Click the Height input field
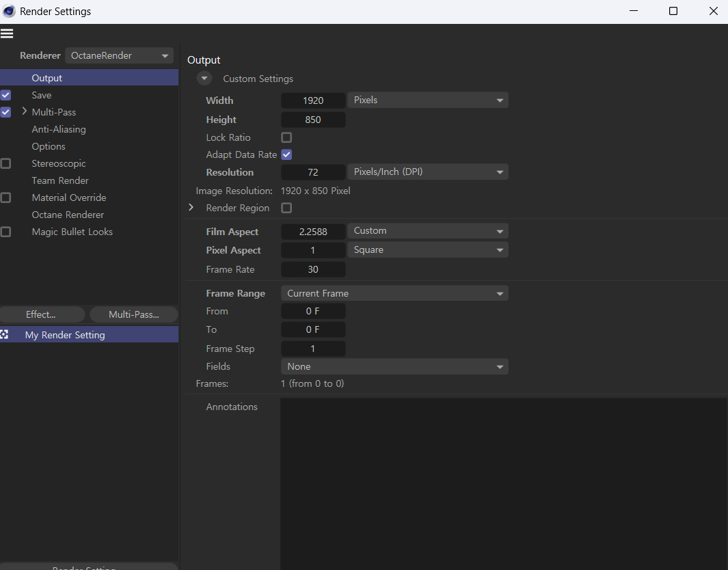Screen dimensions: 728x570 click(313, 120)
